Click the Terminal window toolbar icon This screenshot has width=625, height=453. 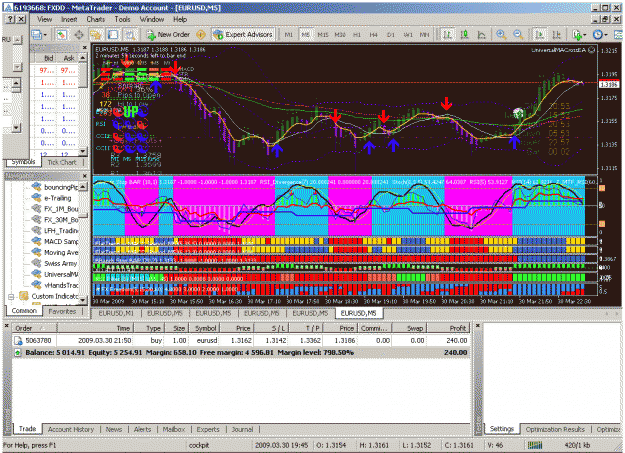(x=113, y=35)
